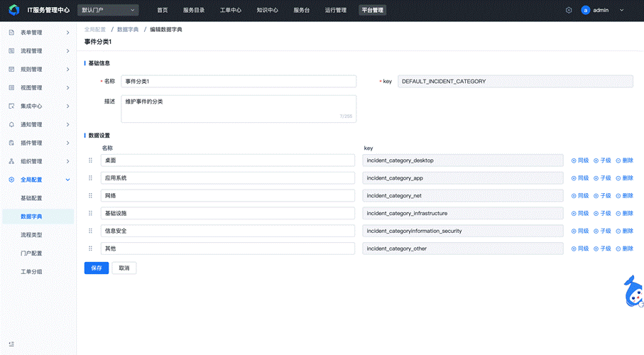Click the 集成中心 sidebar icon
The image size is (644, 355).
pyautogui.click(x=11, y=106)
